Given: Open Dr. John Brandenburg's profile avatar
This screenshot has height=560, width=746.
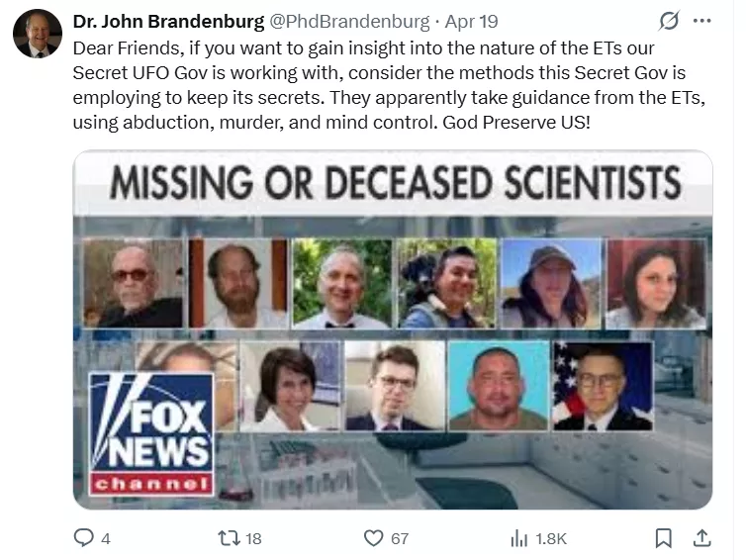Looking at the screenshot, I should point(38,34).
